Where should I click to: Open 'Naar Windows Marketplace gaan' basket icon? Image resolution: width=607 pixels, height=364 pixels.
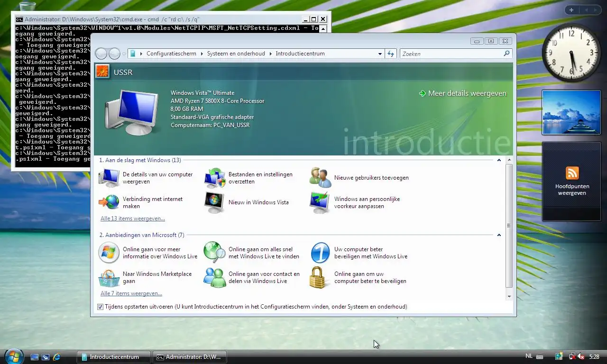coord(109,278)
